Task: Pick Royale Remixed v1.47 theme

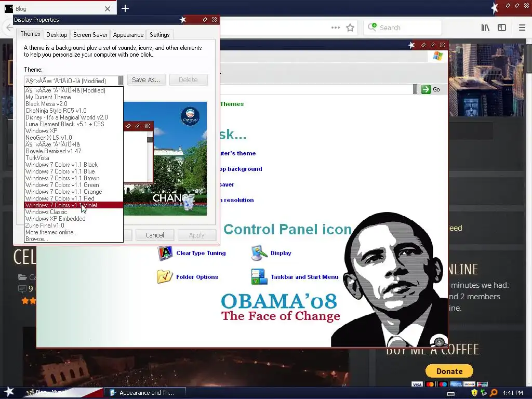Action: click(74, 151)
